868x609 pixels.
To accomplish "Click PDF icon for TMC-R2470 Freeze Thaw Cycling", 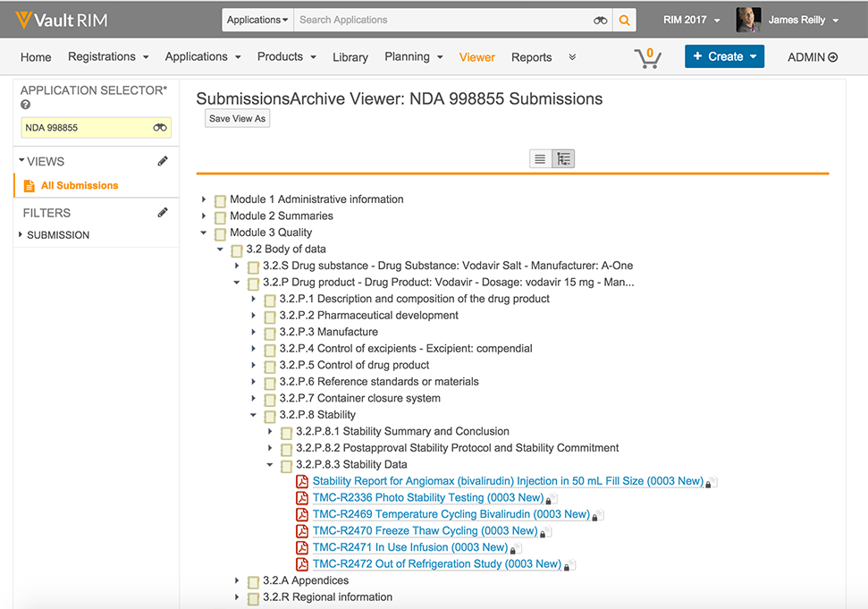I will tap(302, 531).
